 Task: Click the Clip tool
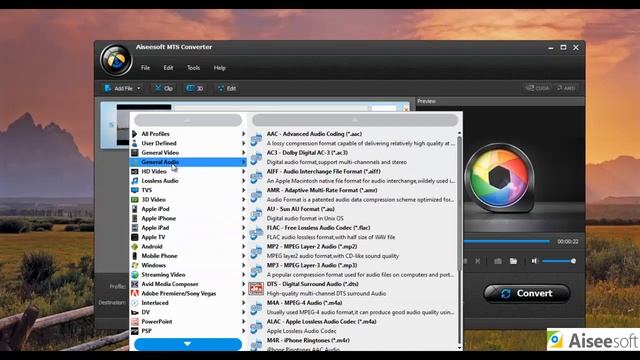(x=164, y=88)
